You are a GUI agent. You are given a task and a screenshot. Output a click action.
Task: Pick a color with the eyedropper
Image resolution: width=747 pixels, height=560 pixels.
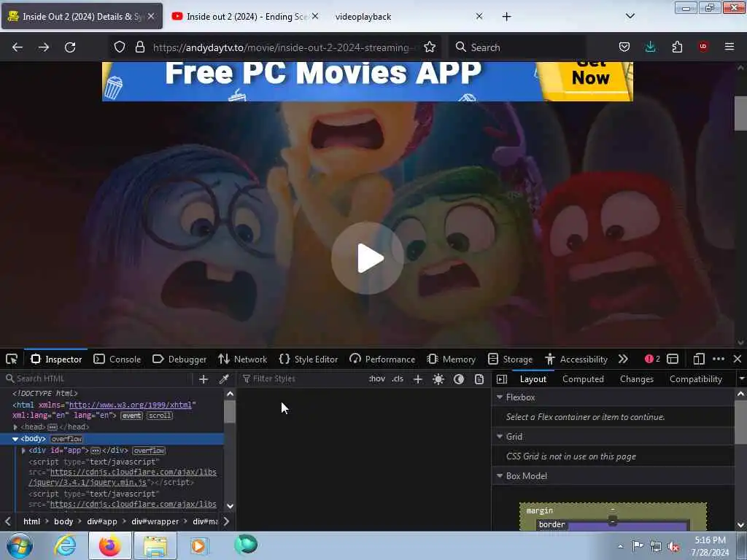click(223, 379)
